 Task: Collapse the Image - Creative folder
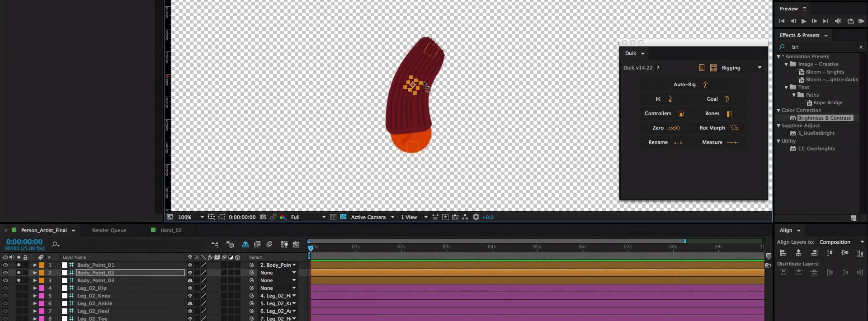786,64
